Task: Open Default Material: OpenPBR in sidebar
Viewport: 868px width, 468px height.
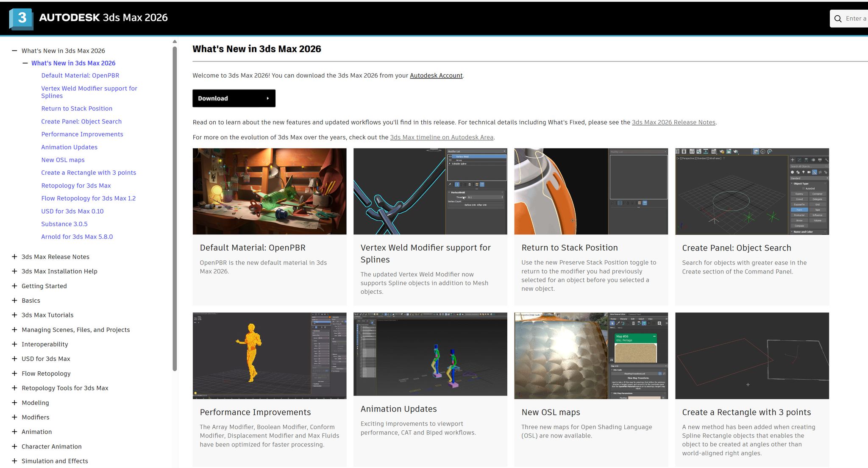Action: [x=80, y=75]
